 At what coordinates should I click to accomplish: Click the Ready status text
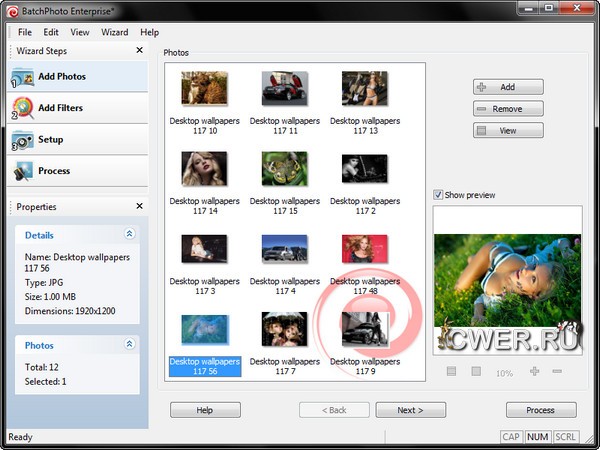pos(20,437)
